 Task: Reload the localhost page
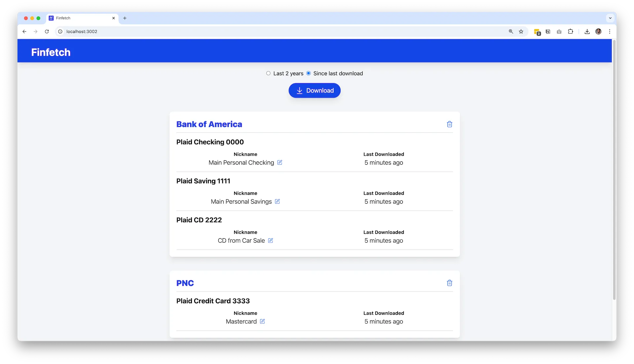click(47, 31)
